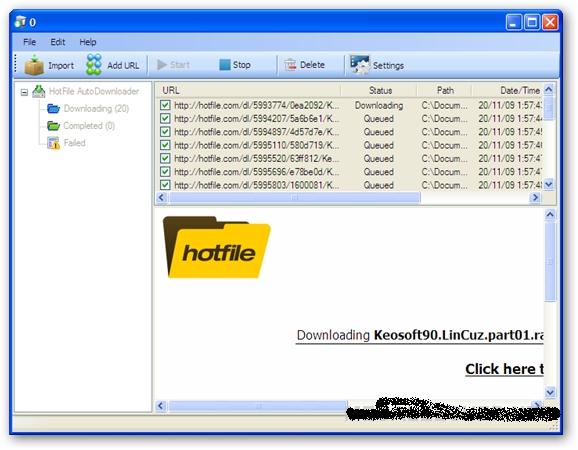Uncheck the 5995803 download URL
Viewport: 578px width, 450px height.
165,185
